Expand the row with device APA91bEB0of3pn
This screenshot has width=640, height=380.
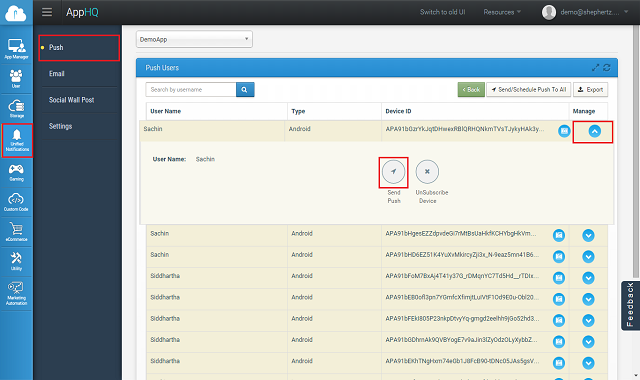click(588, 299)
